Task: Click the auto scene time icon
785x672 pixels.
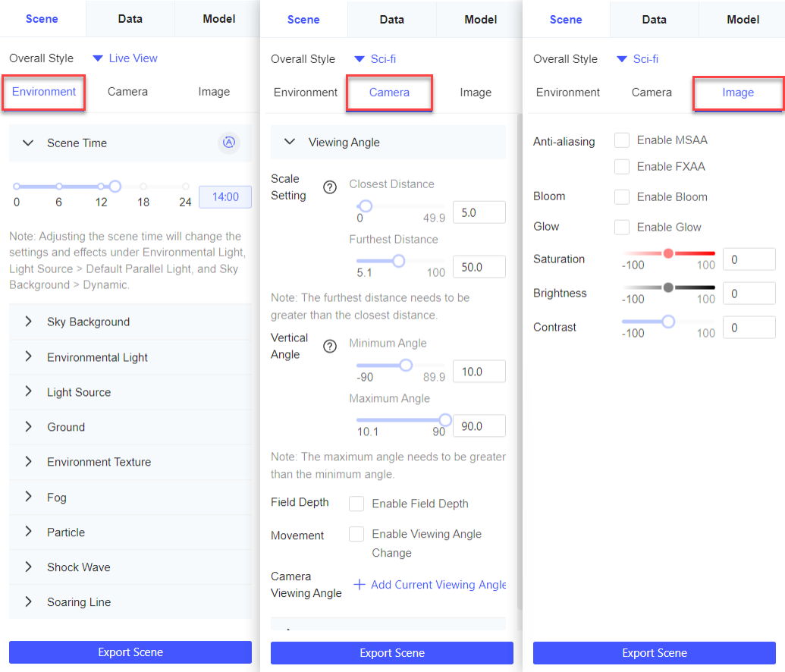Action: point(229,143)
